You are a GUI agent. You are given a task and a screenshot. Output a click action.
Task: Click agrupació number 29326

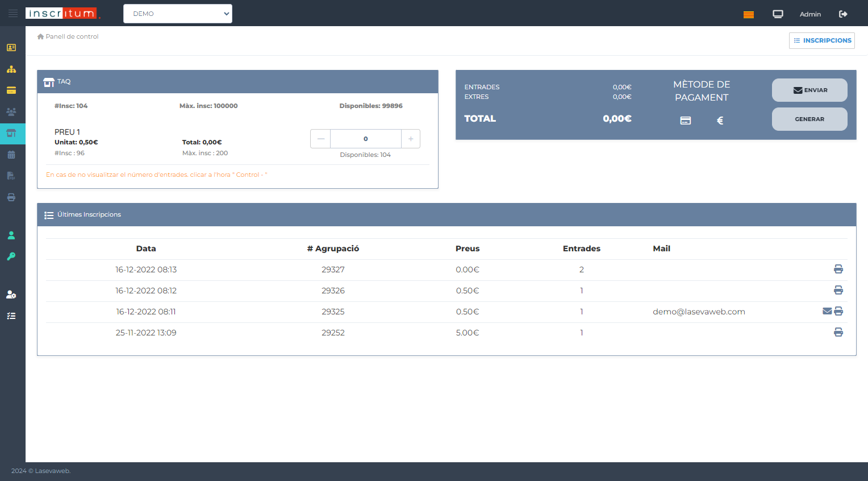(333, 291)
